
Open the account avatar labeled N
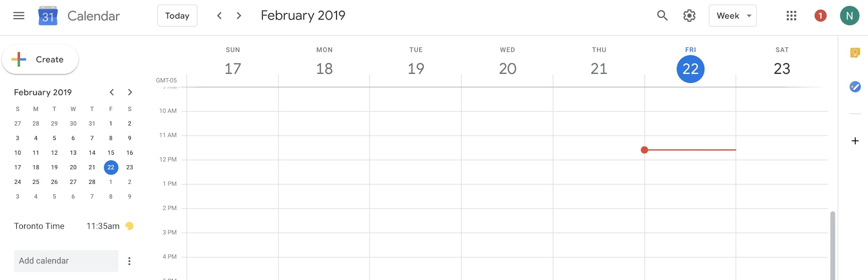click(x=849, y=16)
